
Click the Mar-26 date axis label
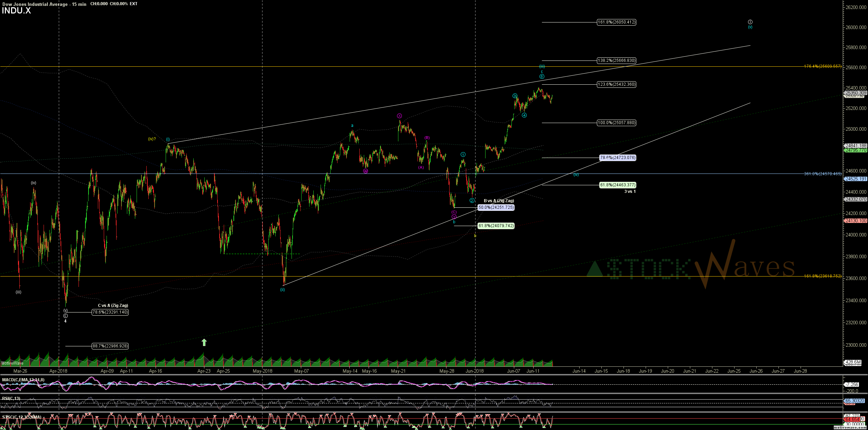20,371
